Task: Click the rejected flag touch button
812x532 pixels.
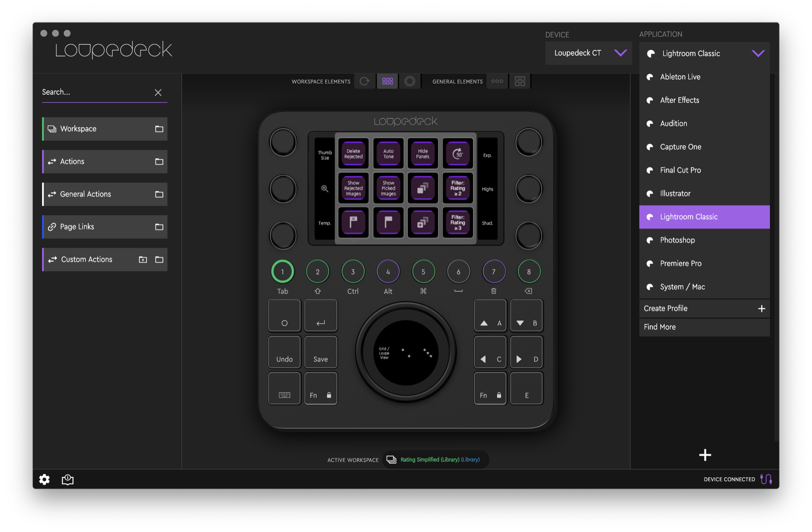Action: pos(353,222)
